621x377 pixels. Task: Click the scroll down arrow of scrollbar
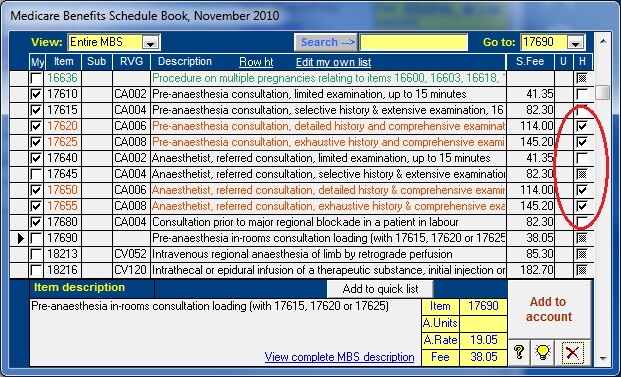coord(603,359)
